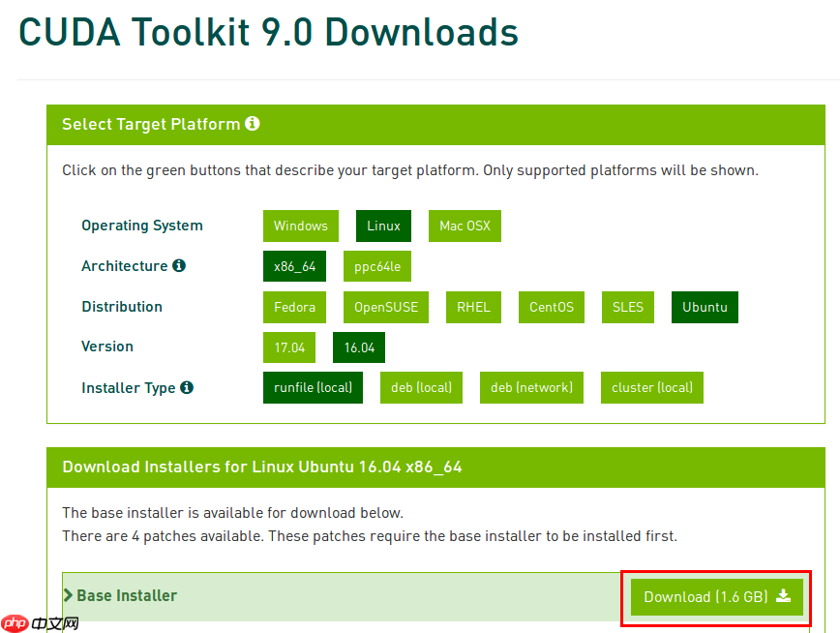Click the Architecture info icon

coord(179,265)
